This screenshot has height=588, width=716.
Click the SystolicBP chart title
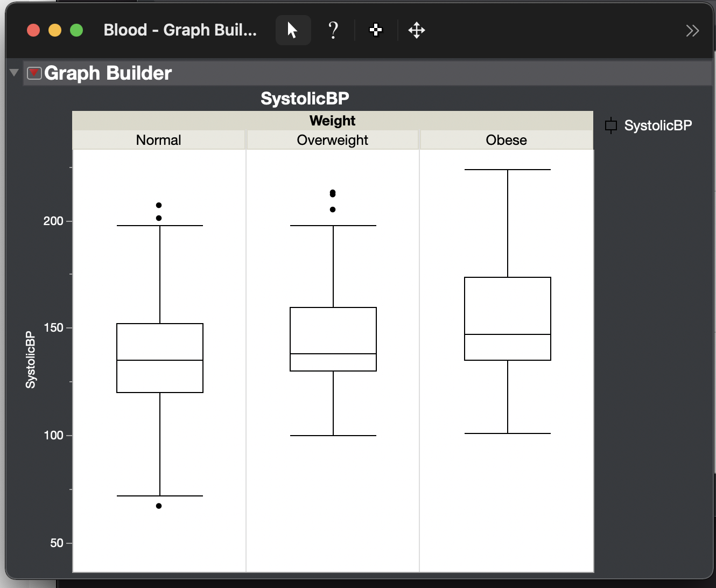click(x=305, y=98)
